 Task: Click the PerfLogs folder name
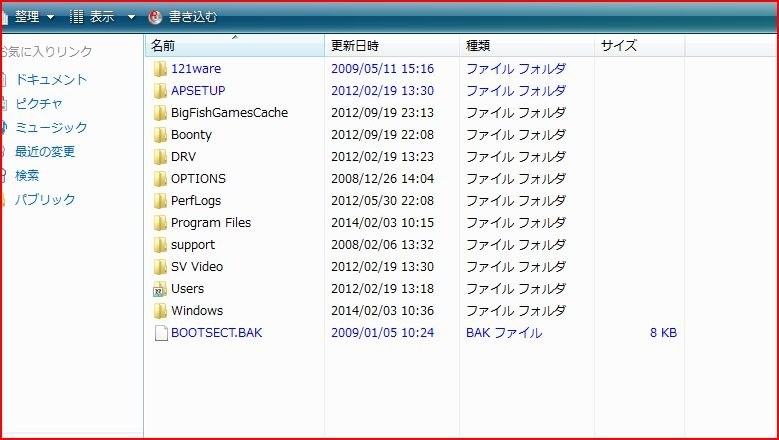(x=196, y=201)
